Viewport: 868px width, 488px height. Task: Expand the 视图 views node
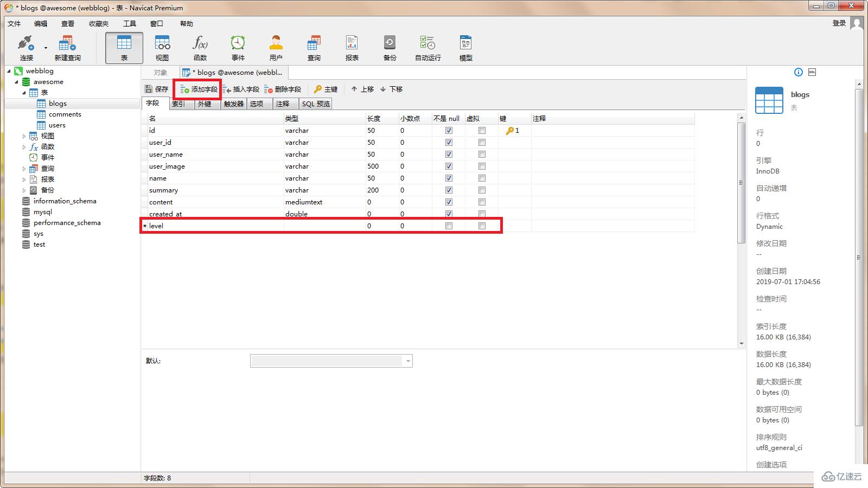24,136
